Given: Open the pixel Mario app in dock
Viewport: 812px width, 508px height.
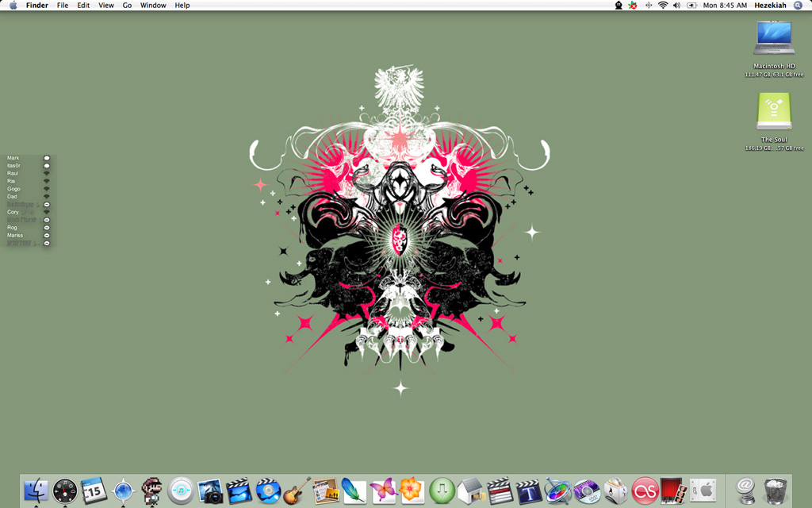Looking at the screenshot, I should coord(151,491).
